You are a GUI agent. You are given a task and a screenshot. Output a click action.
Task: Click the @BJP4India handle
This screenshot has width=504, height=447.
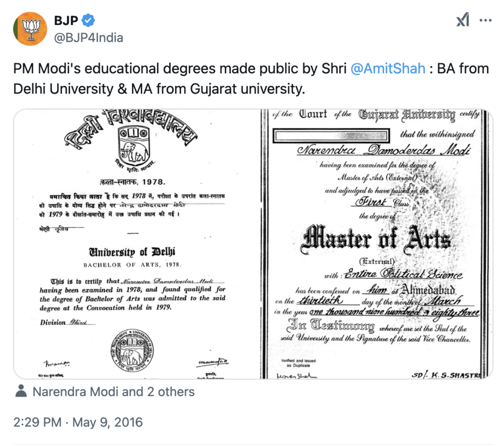pos(88,37)
